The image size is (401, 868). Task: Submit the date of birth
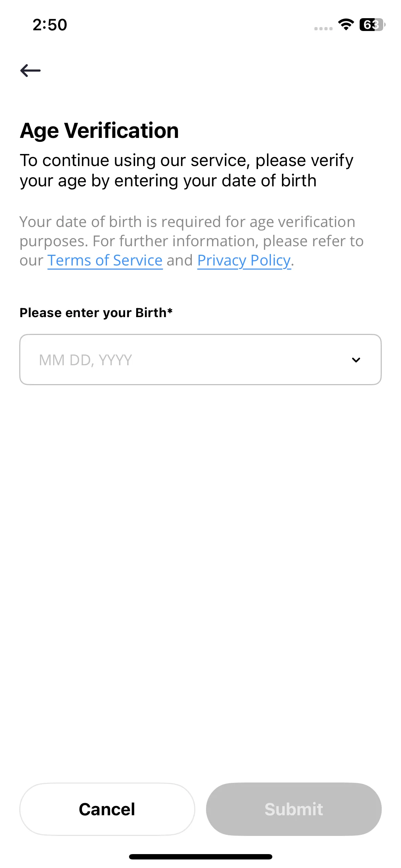[294, 809]
